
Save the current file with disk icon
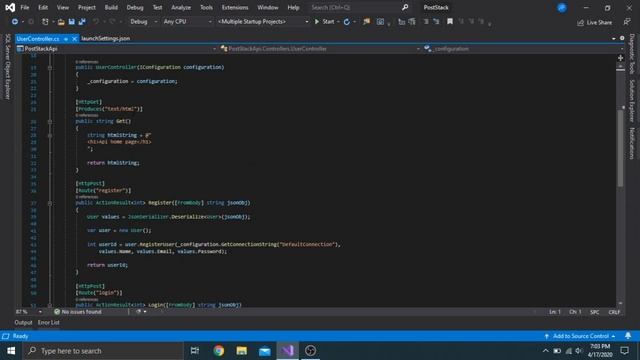[71, 22]
